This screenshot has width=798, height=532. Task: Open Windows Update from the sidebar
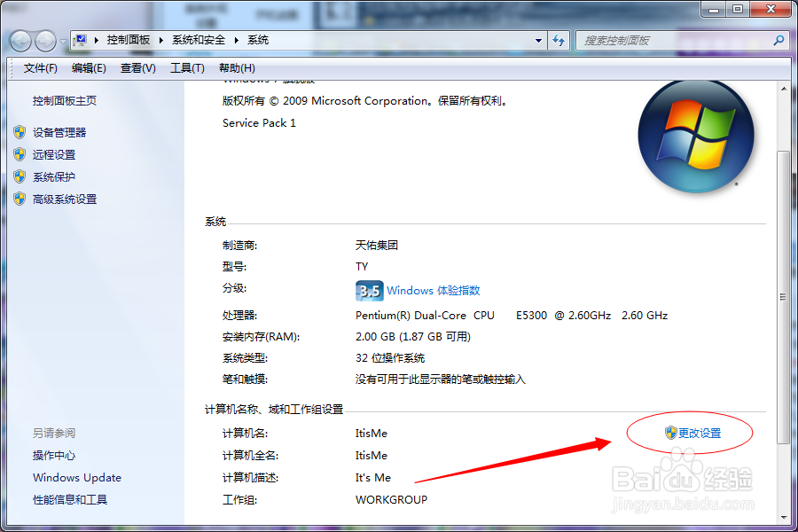pyautogui.click(x=76, y=477)
